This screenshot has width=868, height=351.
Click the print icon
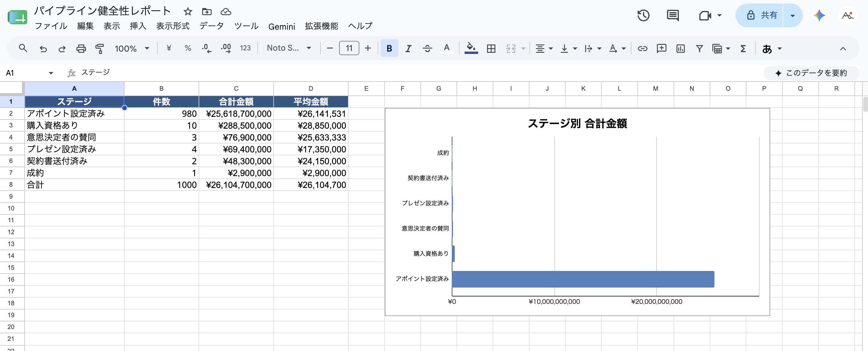pos(81,49)
